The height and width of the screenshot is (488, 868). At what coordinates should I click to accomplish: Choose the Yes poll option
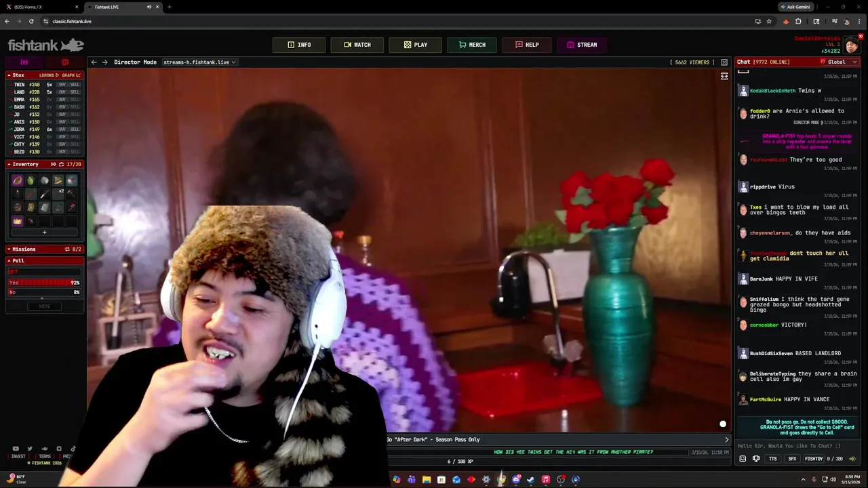click(x=44, y=283)
